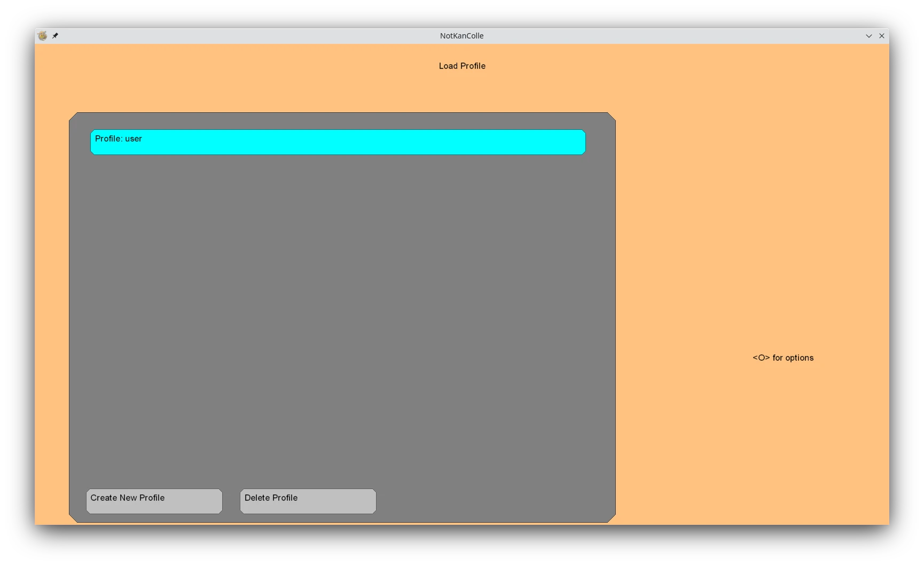
Task: Click the '<O> for options' hint text
Action: (783, 358)
